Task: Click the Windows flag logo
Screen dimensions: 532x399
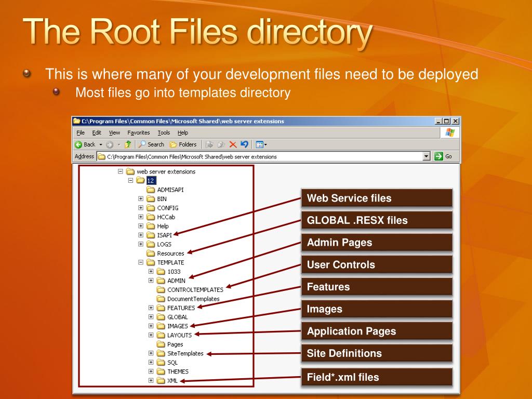Action: [450, 132]
